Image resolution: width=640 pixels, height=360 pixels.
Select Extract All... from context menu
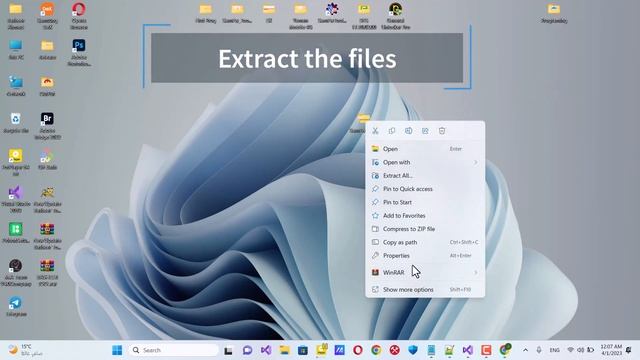(425, 176)
